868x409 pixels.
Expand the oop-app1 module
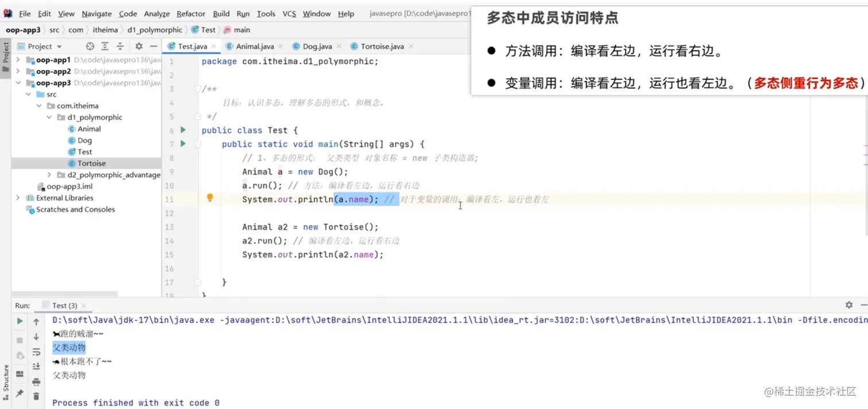pyautogui.click(x=18, y=60)
